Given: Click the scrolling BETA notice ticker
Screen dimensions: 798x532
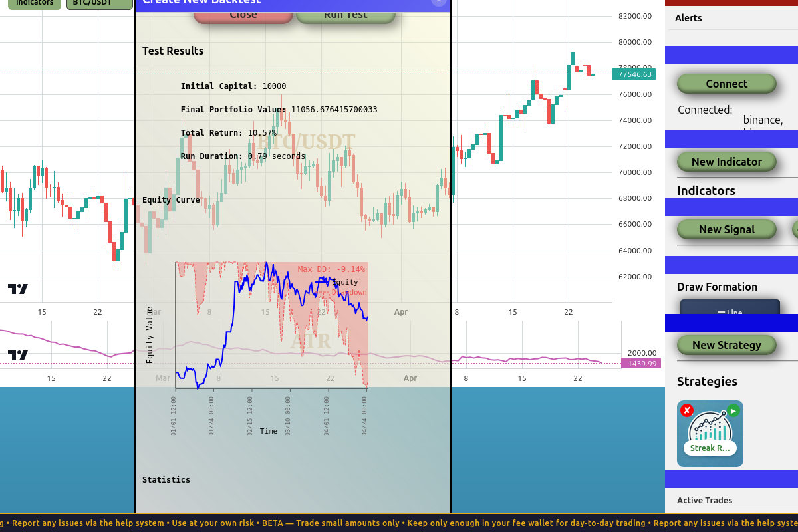Looking at the screenshot, I should (x=399, y=523).
